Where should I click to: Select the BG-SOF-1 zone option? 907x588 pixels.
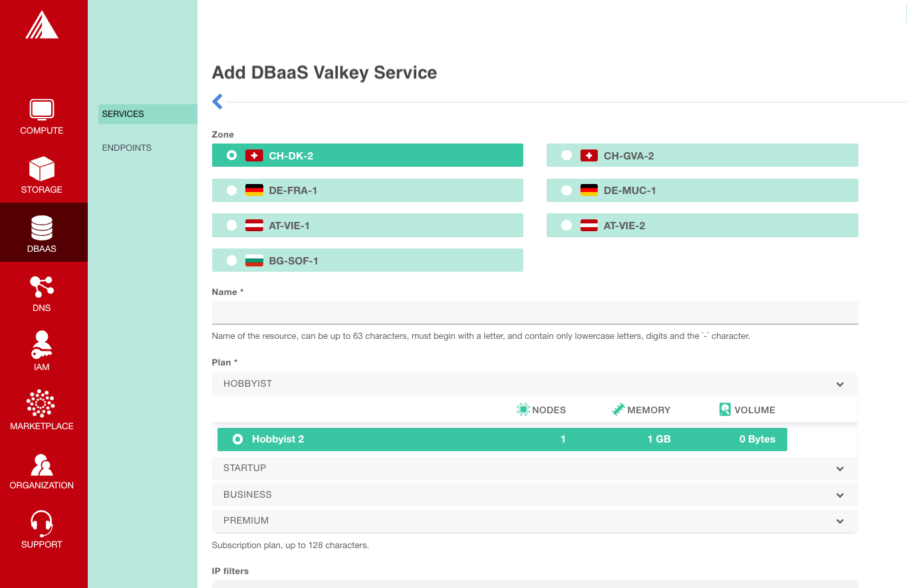click(x=367, y=260)
